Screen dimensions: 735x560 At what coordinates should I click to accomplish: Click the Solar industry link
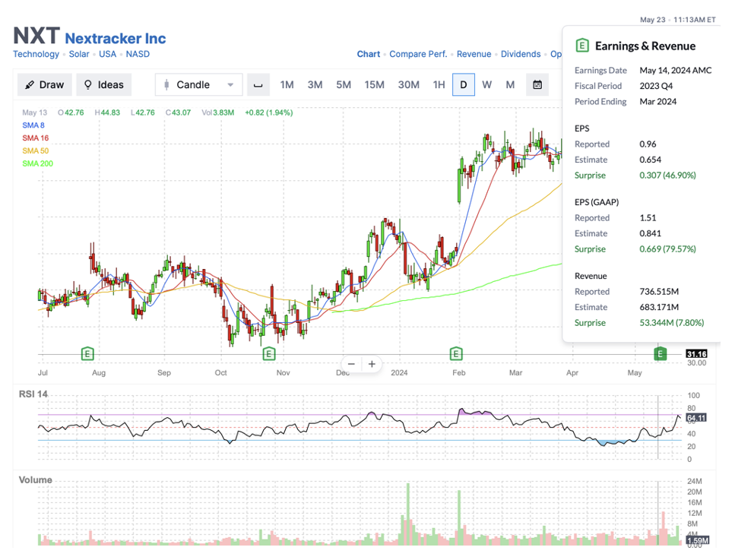pyautogui.click(x=79, y=54)
